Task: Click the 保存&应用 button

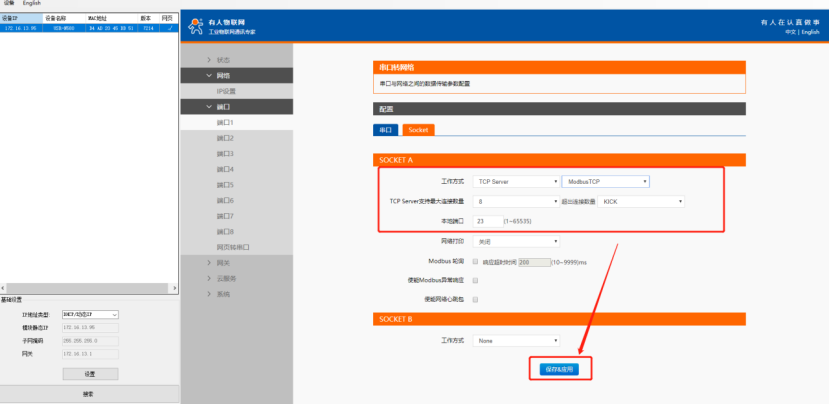Action: 560,369
